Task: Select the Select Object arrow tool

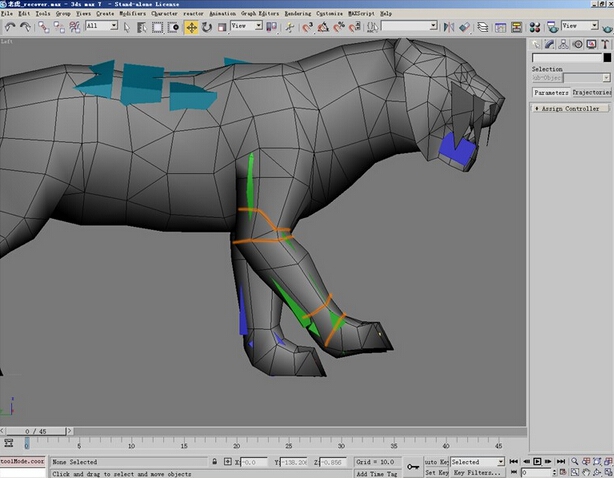Action: [126, 27]
